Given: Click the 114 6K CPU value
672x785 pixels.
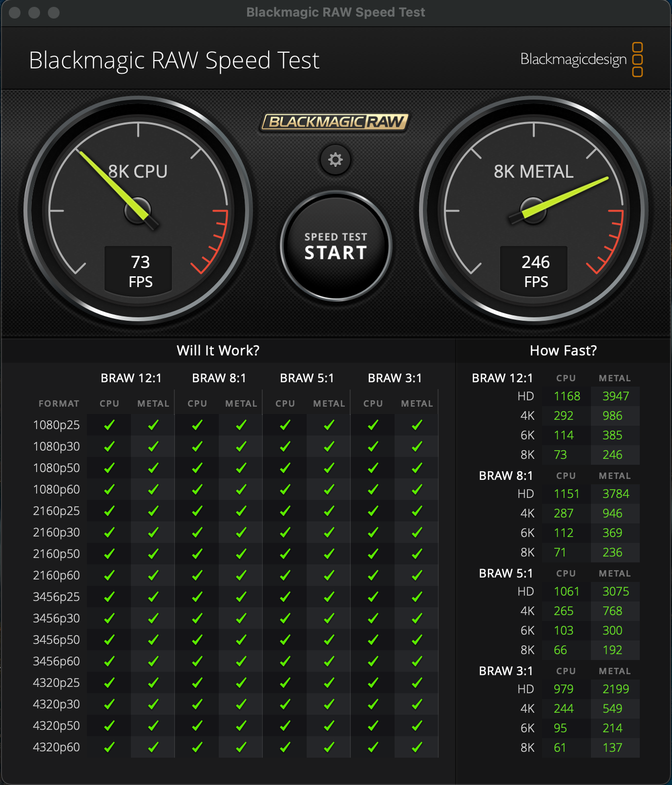Looking at the screenshot, I should coord(564,435).
